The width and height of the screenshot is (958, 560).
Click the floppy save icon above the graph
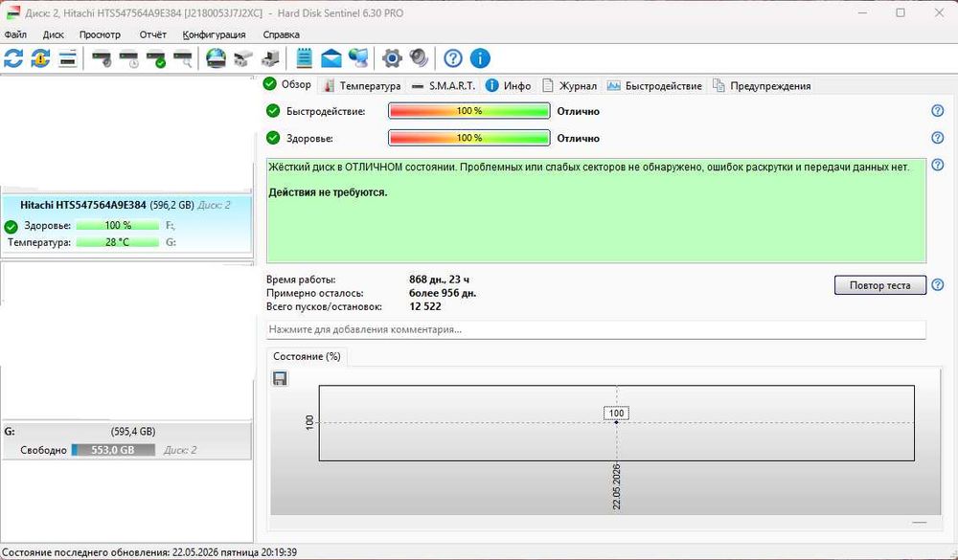pyautogui.click(x=280, y=379)
